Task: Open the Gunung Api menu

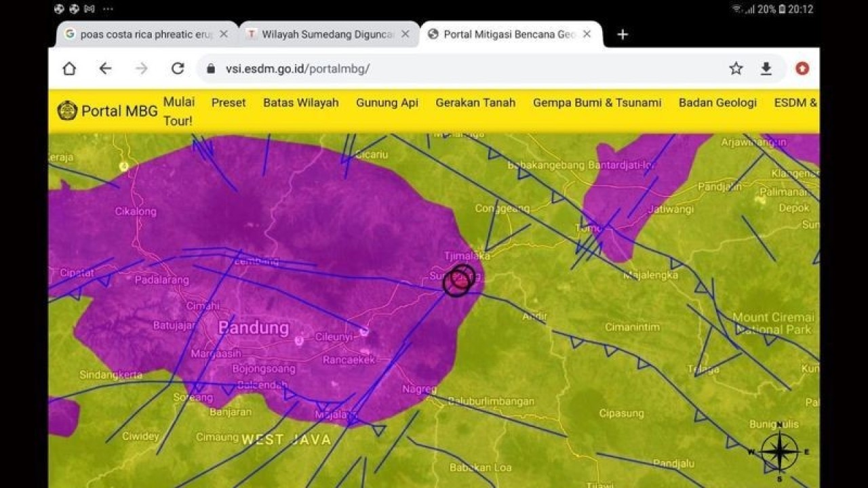Action: coord(387,102)
